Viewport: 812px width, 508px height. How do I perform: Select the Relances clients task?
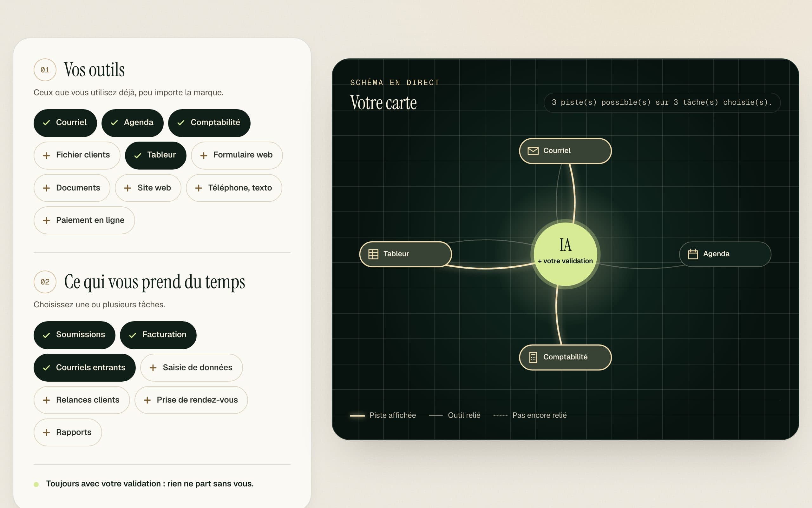tap(82, 400)
